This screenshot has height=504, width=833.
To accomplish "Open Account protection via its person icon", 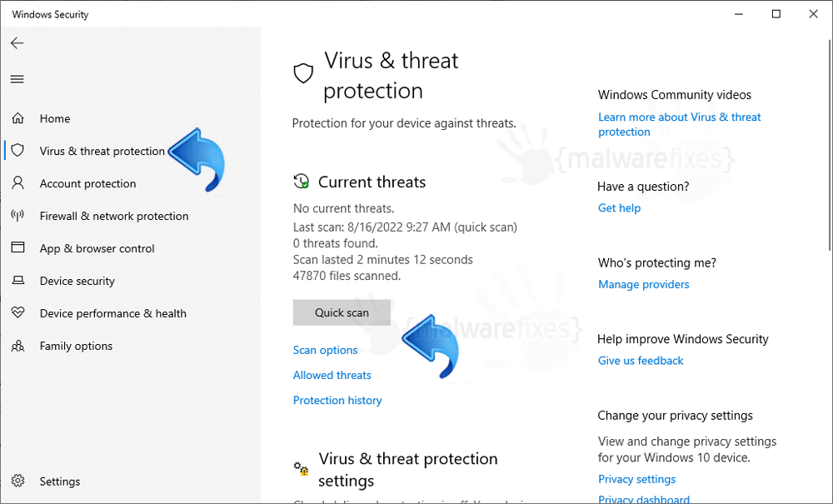I will (x=17, y=183).
